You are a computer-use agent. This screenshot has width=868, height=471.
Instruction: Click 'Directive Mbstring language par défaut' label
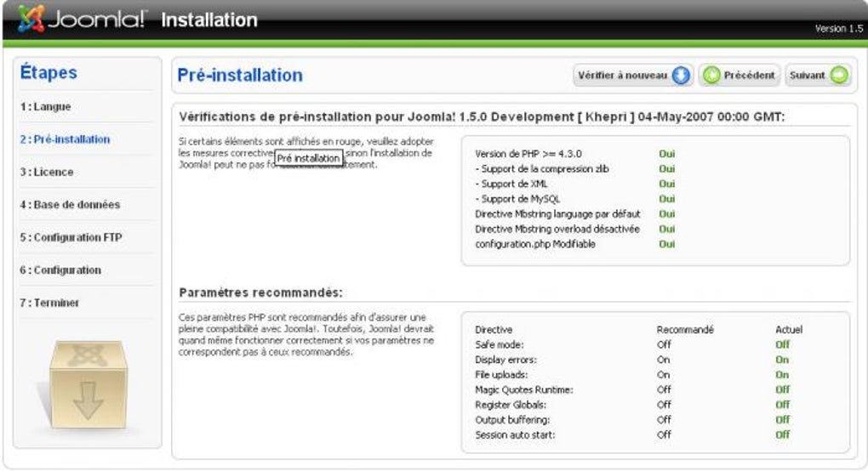point(557,214)
